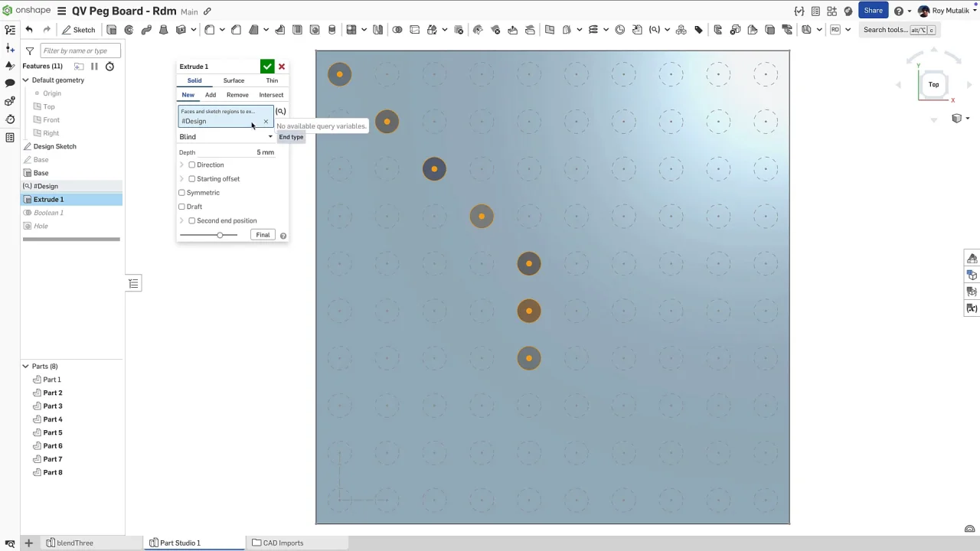Switch to the Surface tab
Screen dimensions: 980x551
234,80
